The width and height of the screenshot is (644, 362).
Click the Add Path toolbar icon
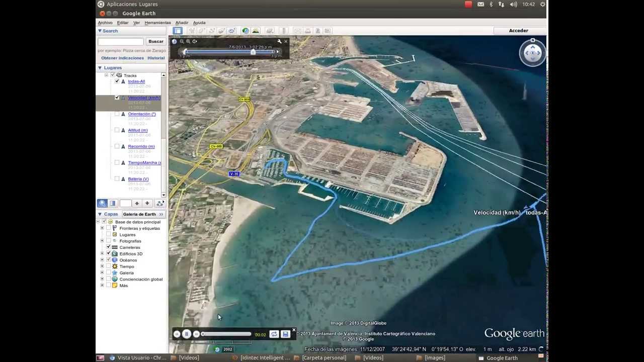[x=212, y=31]
